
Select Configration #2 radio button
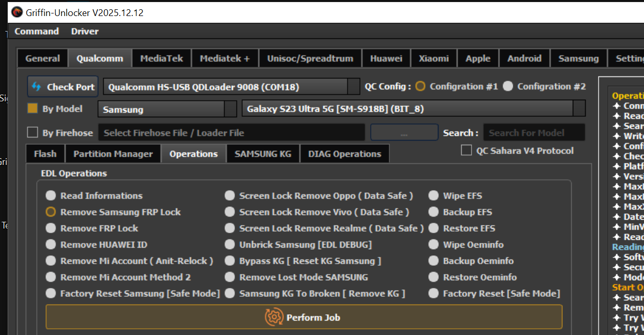[508, 86]
